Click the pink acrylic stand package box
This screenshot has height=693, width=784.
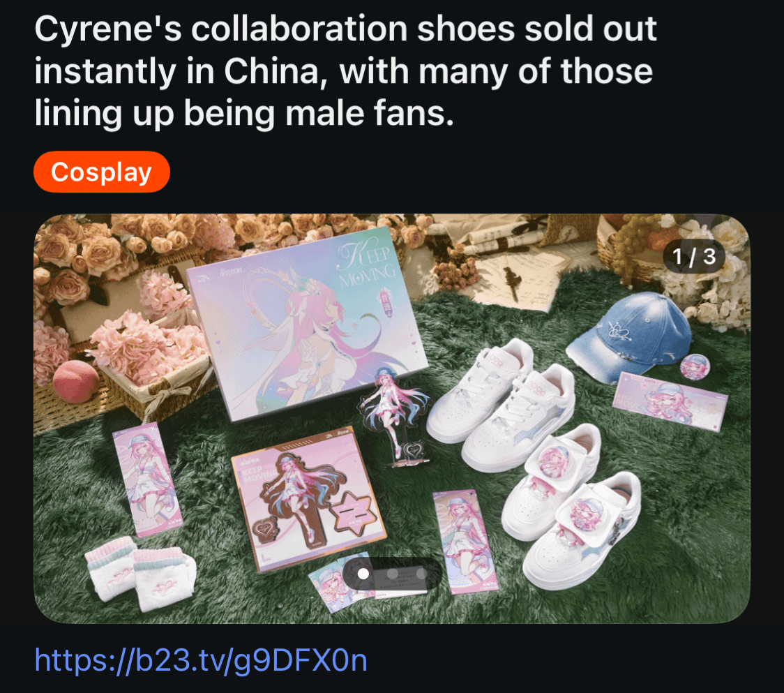308,498
